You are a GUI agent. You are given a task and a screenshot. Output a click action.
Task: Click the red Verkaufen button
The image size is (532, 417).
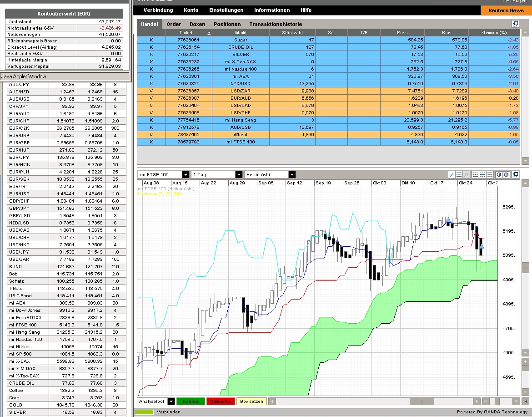[x=221, y=402]
